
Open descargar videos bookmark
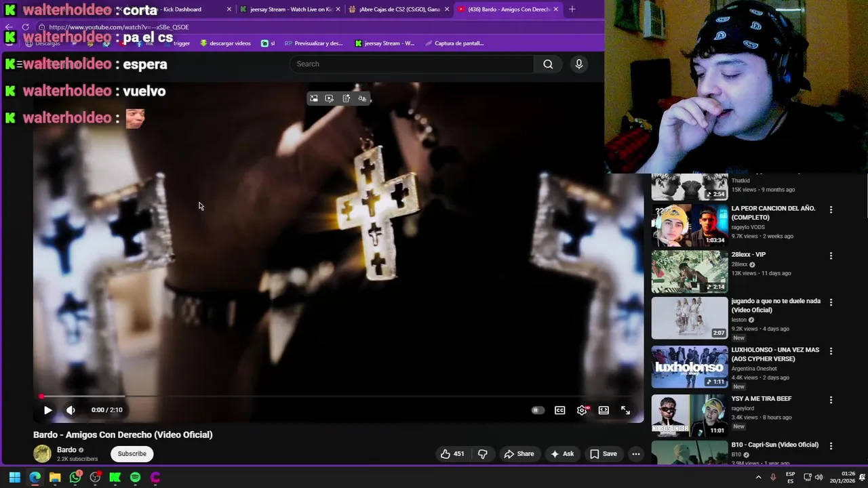coord(226,43)
